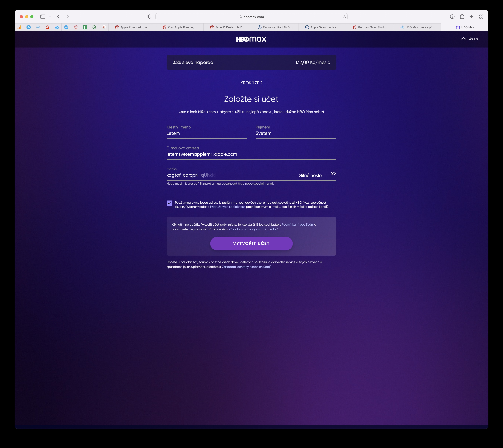503x448 pixels.
Task: Open a new tab with plus icon
Action: (x=472, y=17)
